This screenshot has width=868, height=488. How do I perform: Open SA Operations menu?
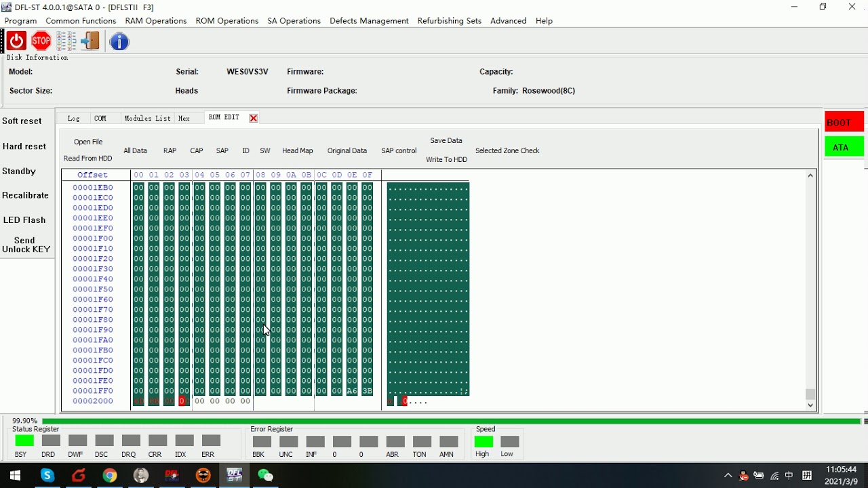coord(294,20)
